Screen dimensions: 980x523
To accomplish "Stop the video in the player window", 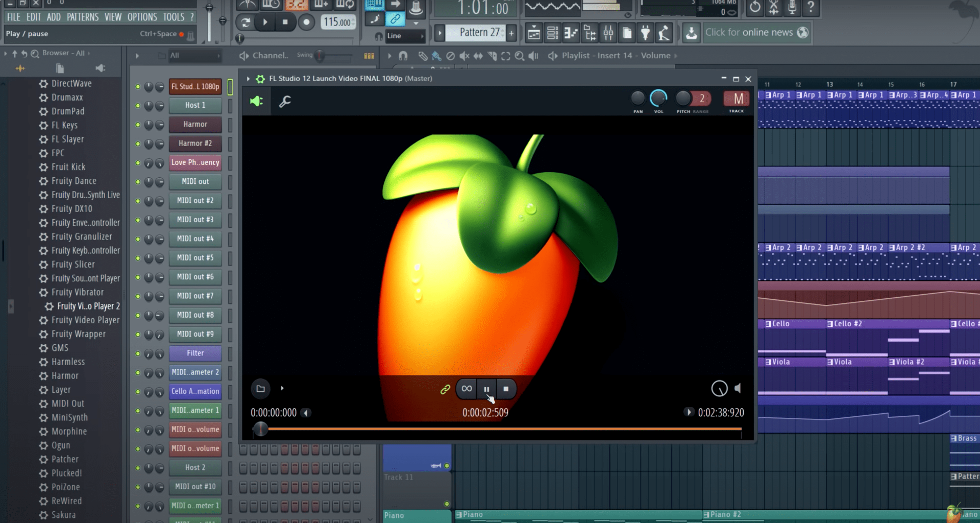I will pyautogui.click(x=506, y=389).
